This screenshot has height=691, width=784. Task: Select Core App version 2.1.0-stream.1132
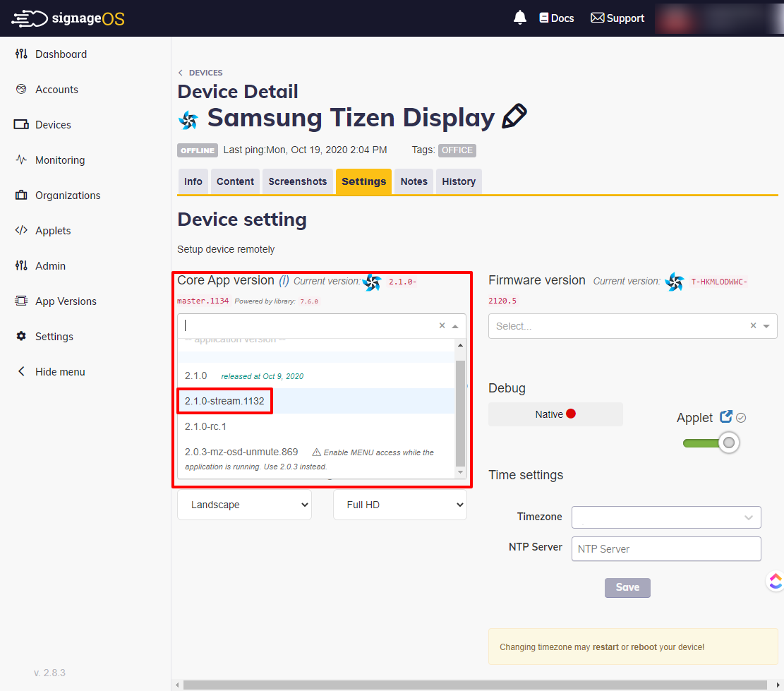[223, 400]
